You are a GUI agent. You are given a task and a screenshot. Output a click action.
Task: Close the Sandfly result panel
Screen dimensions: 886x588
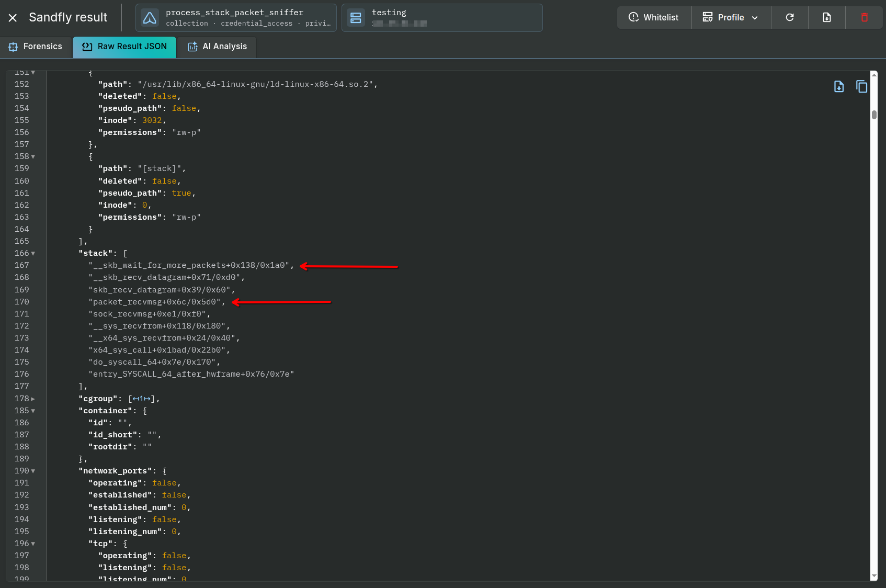[x=13, y=18]
